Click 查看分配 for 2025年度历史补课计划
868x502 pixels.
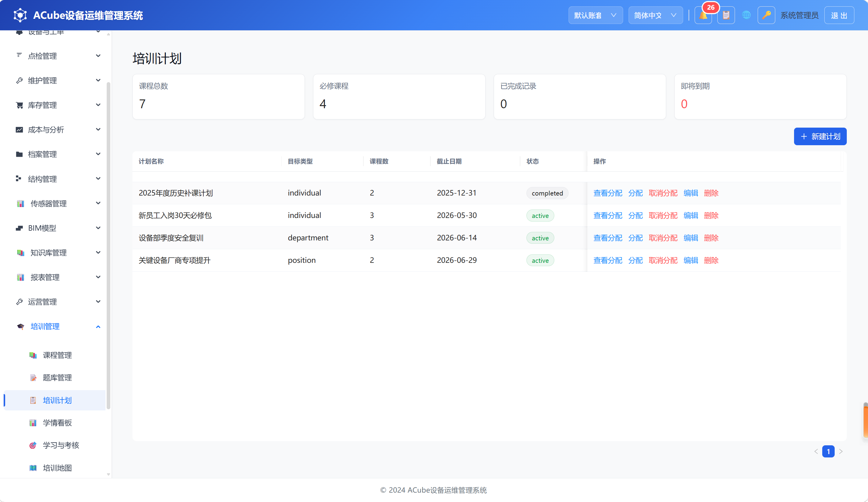(608, 193)
